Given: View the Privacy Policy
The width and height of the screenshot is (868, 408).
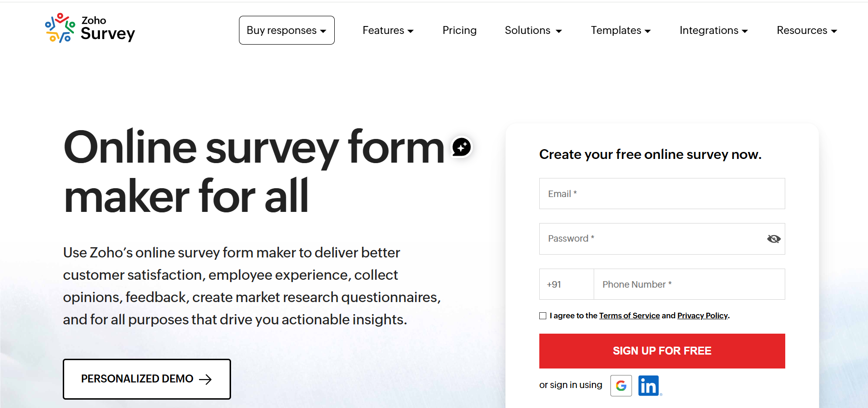Looking at the screenshot, I should click(x=702, y=316).
